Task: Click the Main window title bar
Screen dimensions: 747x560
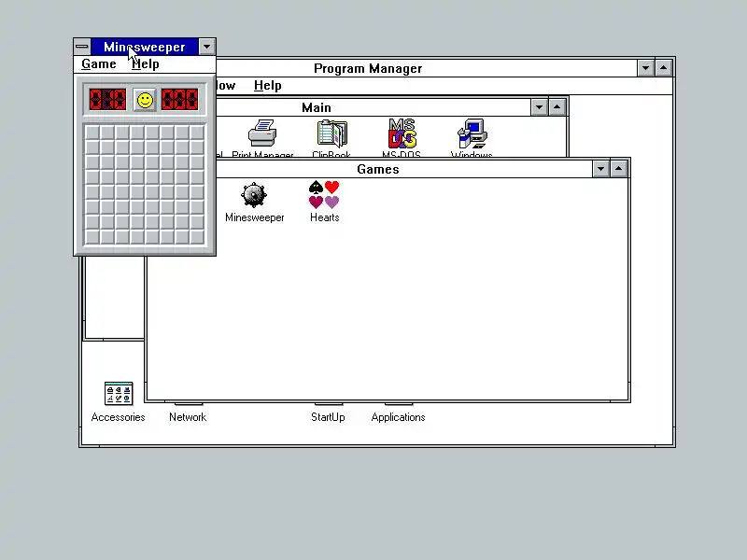Action: [373, 107]
